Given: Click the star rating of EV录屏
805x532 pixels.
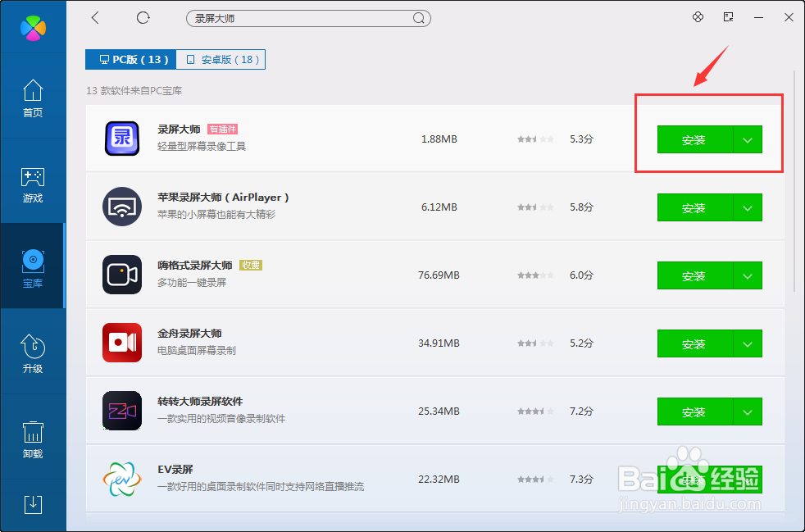Looking at the screenshot, I should 535,479.
